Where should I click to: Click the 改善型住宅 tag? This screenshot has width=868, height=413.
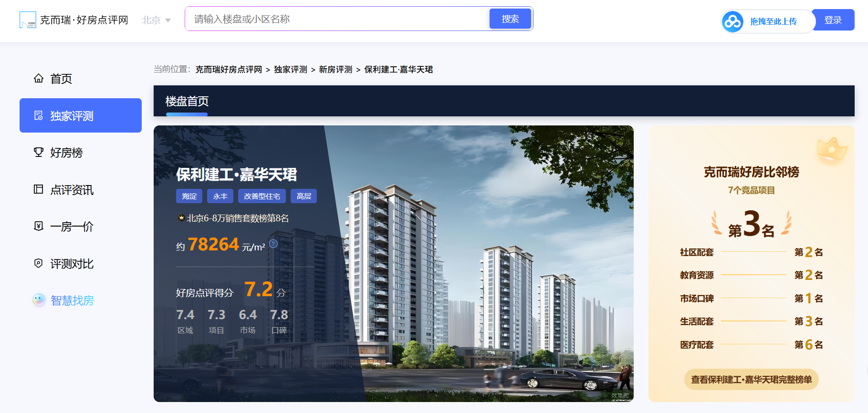pyautogui.click(x=262, y=196)
